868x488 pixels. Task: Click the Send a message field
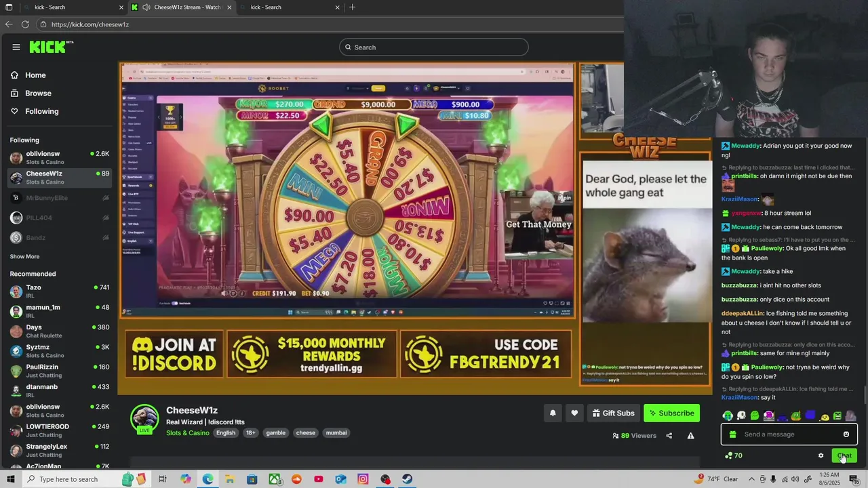[x=790, y=434]
